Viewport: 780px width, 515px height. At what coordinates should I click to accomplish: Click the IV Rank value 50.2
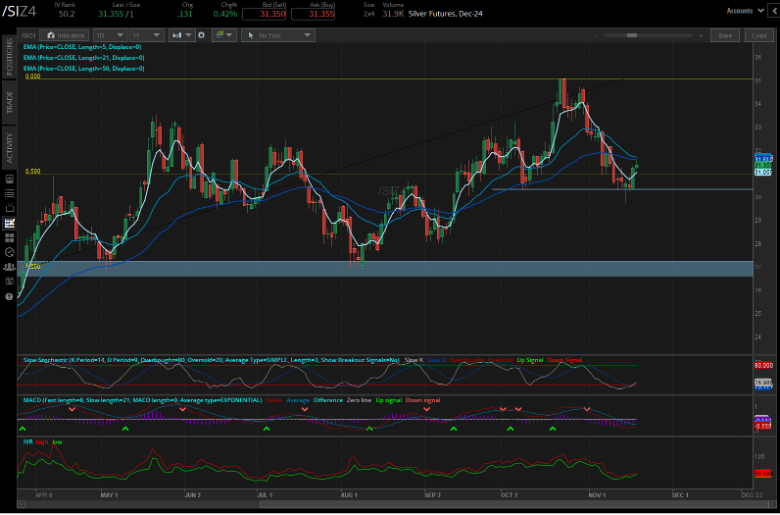point(66,14)
